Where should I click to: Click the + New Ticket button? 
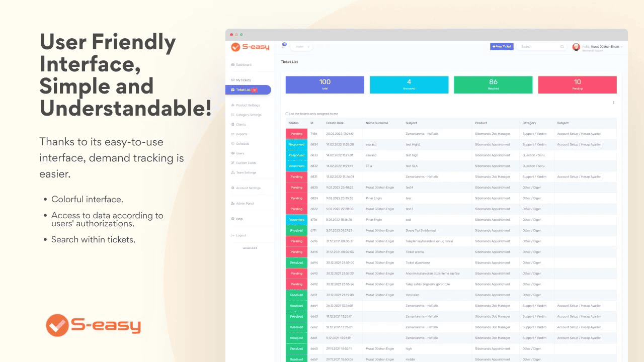pyautogui.click(x=502, y=47)
